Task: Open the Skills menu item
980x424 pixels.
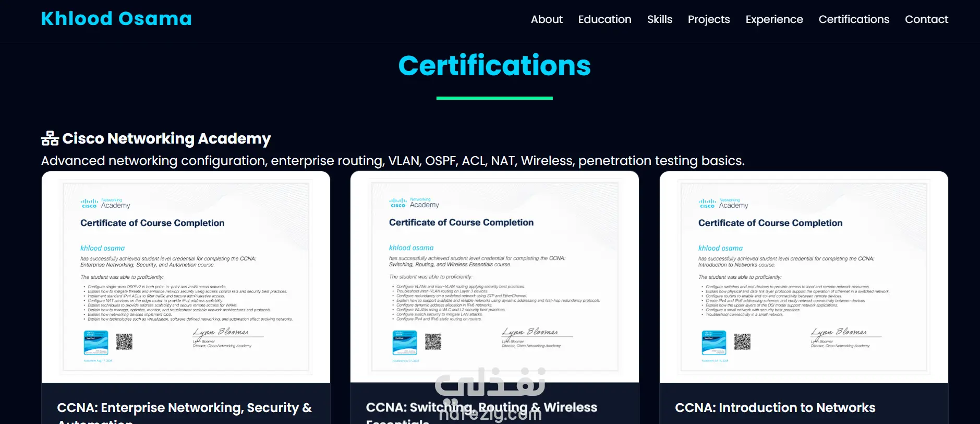Action: [x=659, y=19]
